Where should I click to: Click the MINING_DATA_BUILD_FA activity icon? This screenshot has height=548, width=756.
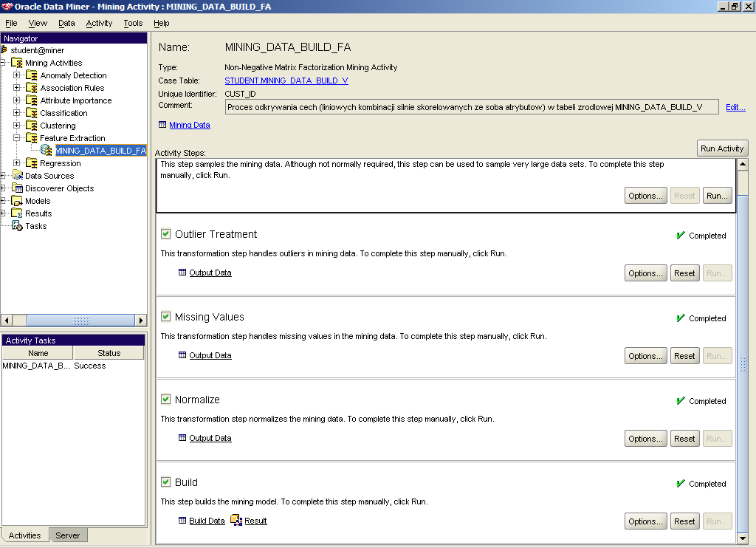pos(47,151)
